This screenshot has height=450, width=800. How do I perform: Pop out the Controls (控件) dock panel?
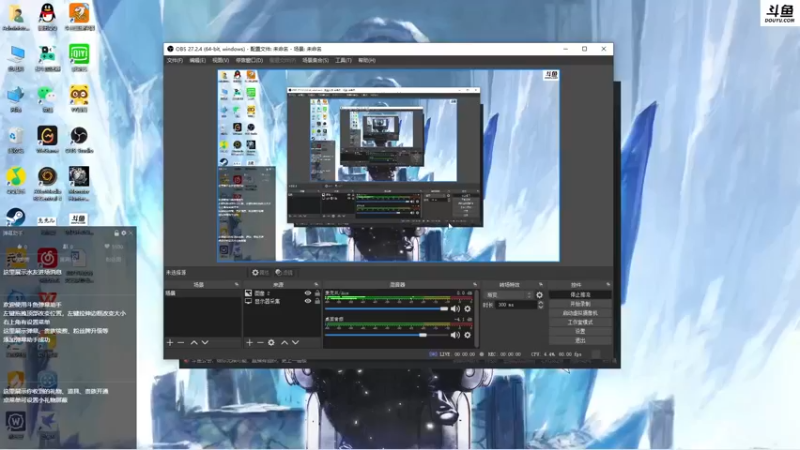608,285
